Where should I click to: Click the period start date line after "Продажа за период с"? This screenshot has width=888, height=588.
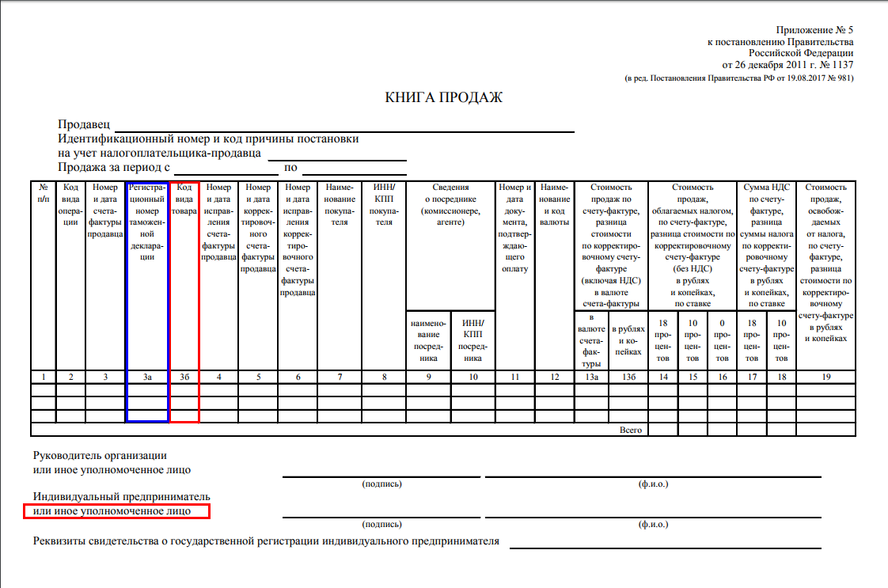click(226, 169)
